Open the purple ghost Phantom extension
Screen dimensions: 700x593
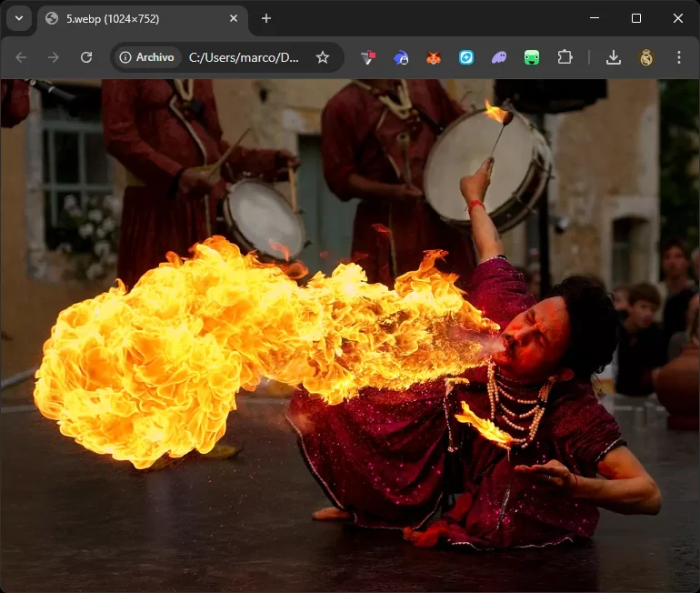point(499,57)
